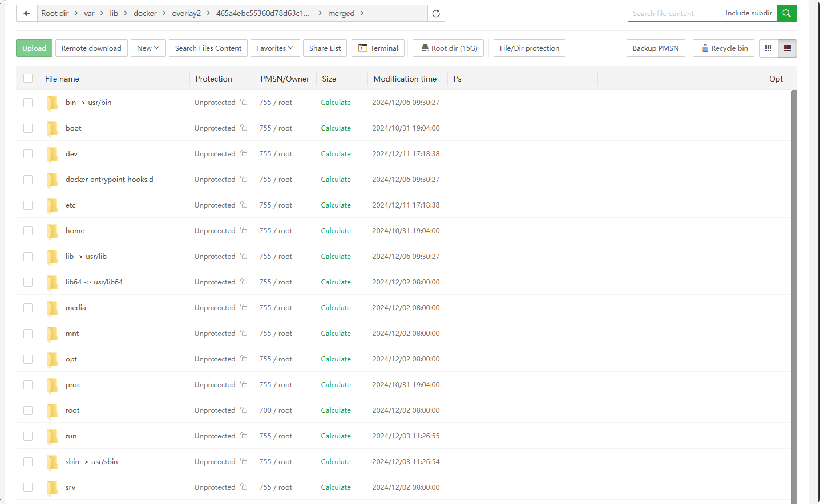Select the checkbox for dev folder
820x504 pixels.
click(28, 154)
